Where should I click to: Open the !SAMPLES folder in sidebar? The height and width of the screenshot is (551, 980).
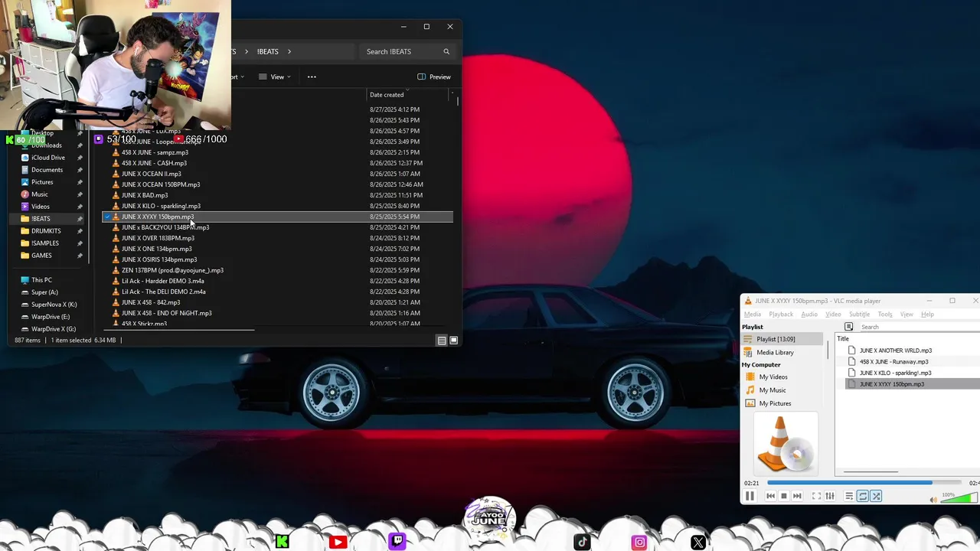point(45,243)
